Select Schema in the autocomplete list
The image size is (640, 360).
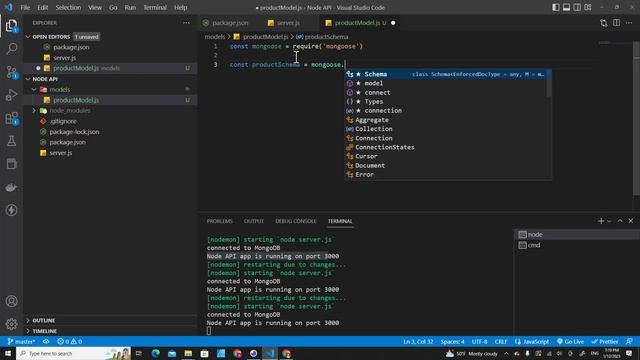click(x=446, y=74)
